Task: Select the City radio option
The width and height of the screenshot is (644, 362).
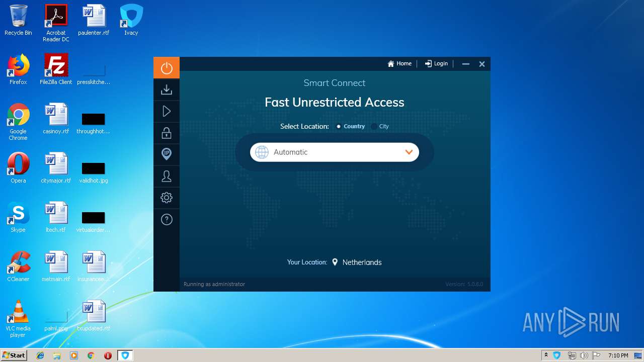Action: pyautogui.click(x=380, y=126)
